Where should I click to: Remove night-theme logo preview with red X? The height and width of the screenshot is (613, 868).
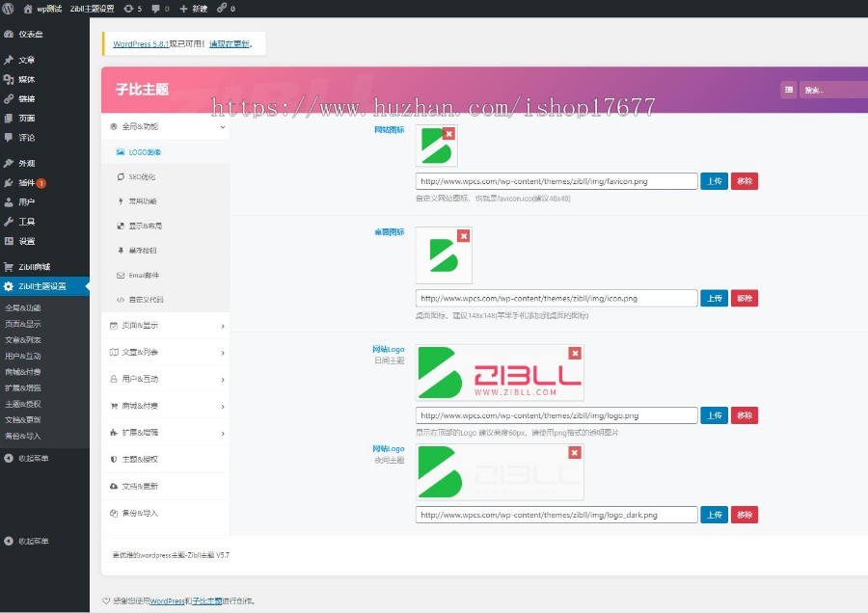[x=575, y=453]
